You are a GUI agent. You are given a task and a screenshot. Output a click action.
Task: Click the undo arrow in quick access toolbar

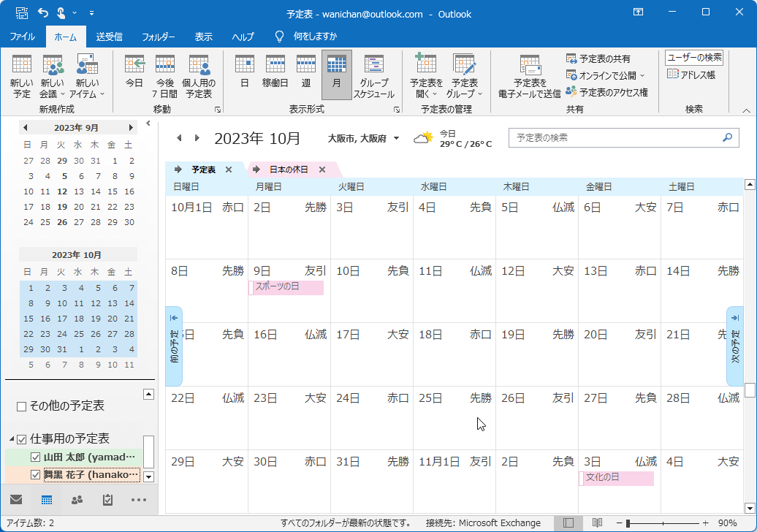click(x=43, y=13)
